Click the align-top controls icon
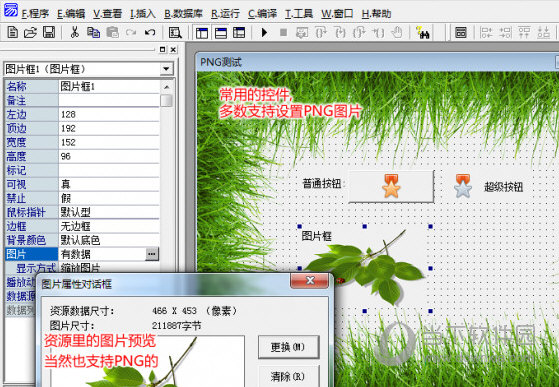Viewport: 559px width, 387px height. point(524,33)
